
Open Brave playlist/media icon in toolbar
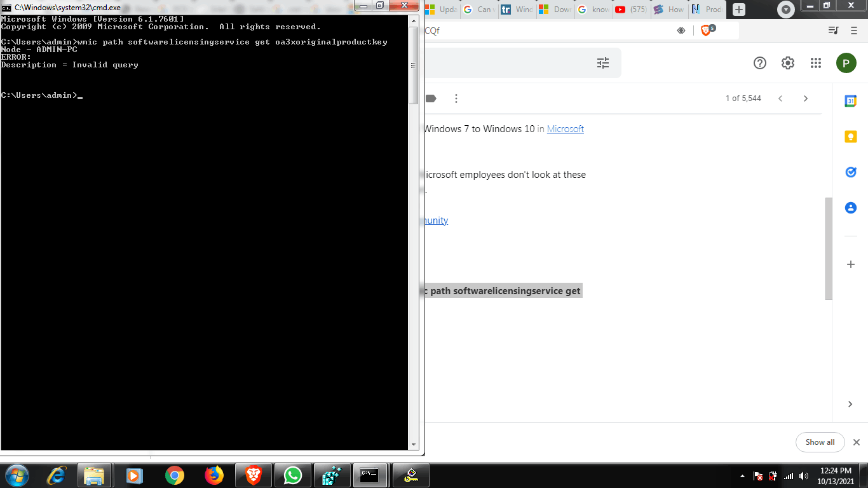[833, 30]
